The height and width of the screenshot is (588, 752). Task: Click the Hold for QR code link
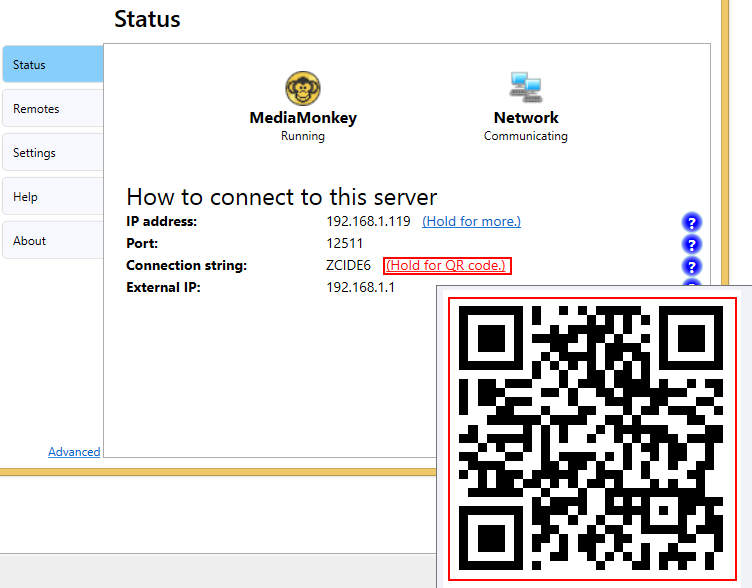pos(447,265)
